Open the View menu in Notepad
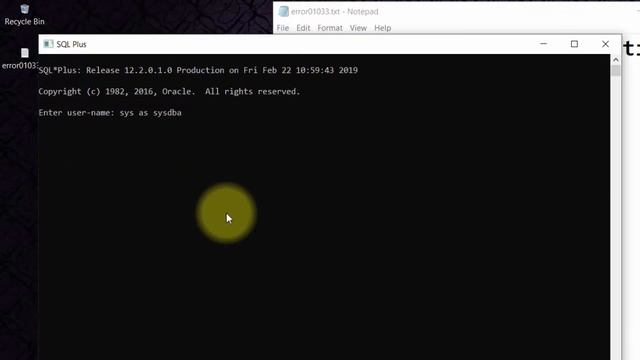Viewport: 640px width, 360px height. (358, 28)
